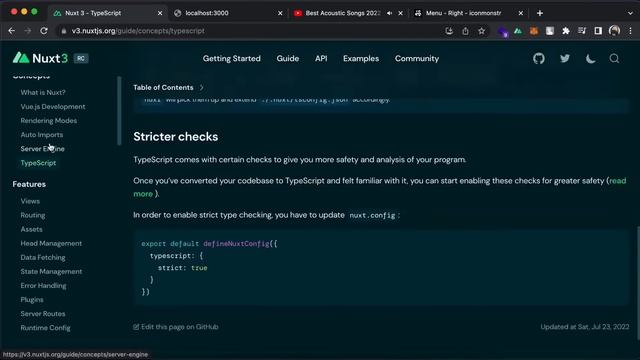Image resolution: width=640 pixels, height=360 pixels.
Task: Open the Chrome profile avatar
Action: [x=614, y=31]
